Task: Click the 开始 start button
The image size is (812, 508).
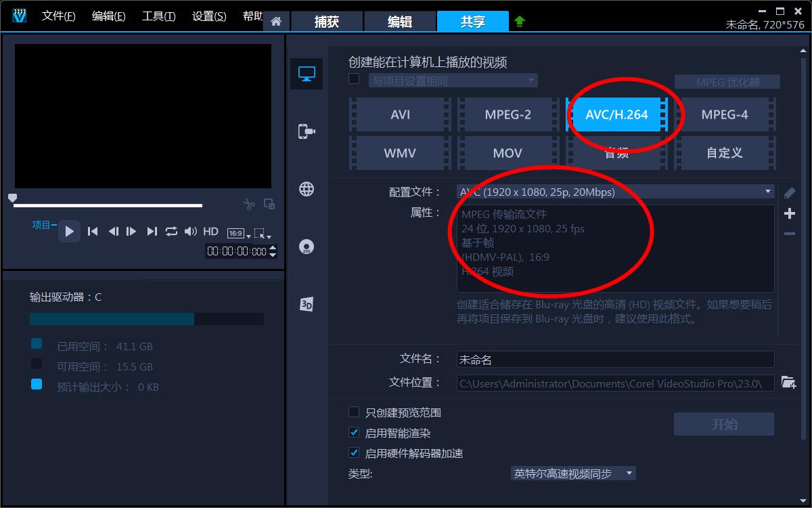Action: pos(724,424)
